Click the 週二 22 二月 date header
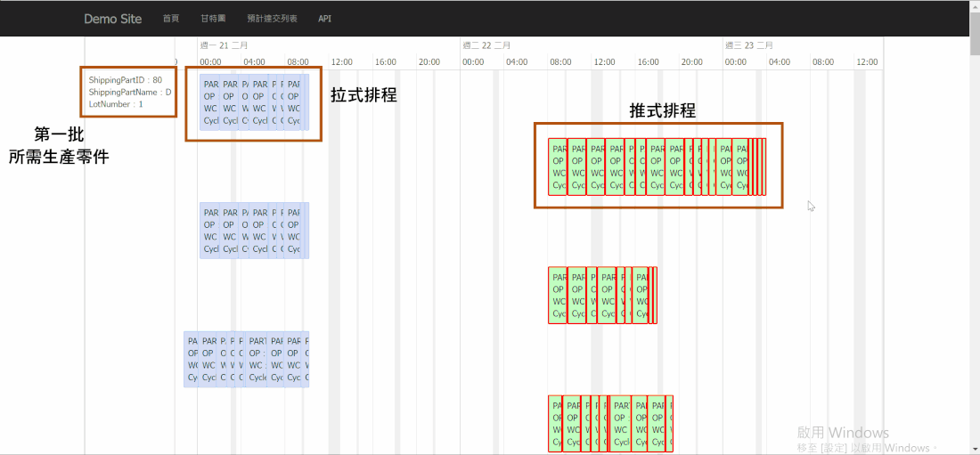 (486, 45)
